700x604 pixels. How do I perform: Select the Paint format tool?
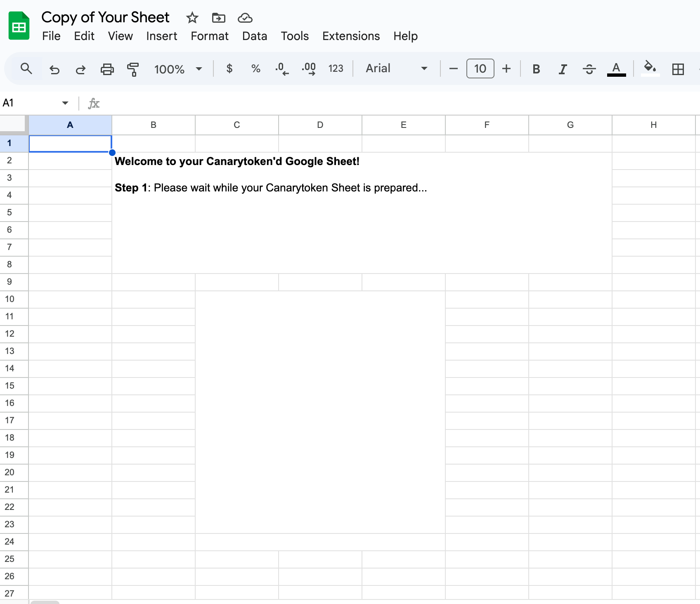(x=133, y=68)
